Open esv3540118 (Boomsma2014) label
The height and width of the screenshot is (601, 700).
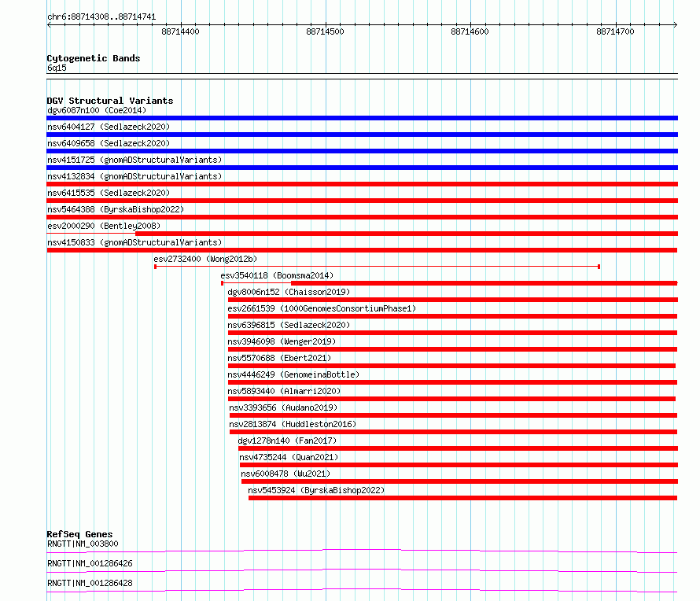pos(277,275)
